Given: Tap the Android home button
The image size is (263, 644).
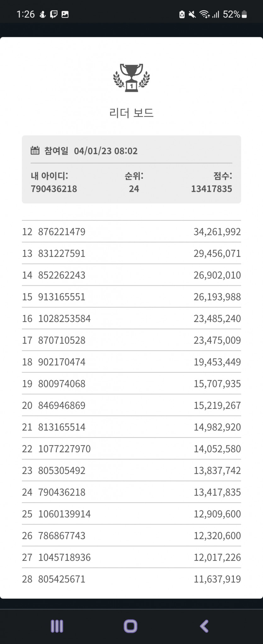Looking at the screenshot, I should [x=131, y=626].
